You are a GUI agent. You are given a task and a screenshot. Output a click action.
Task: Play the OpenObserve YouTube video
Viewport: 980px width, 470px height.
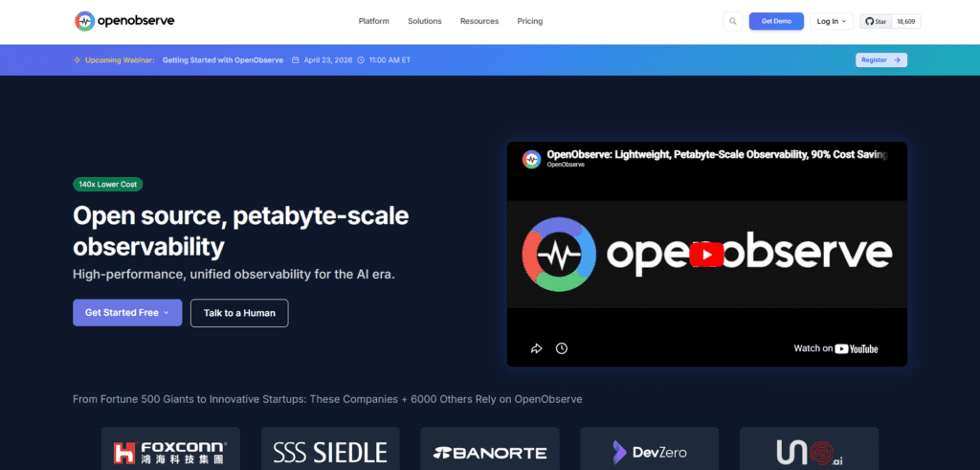click(707, 254)
